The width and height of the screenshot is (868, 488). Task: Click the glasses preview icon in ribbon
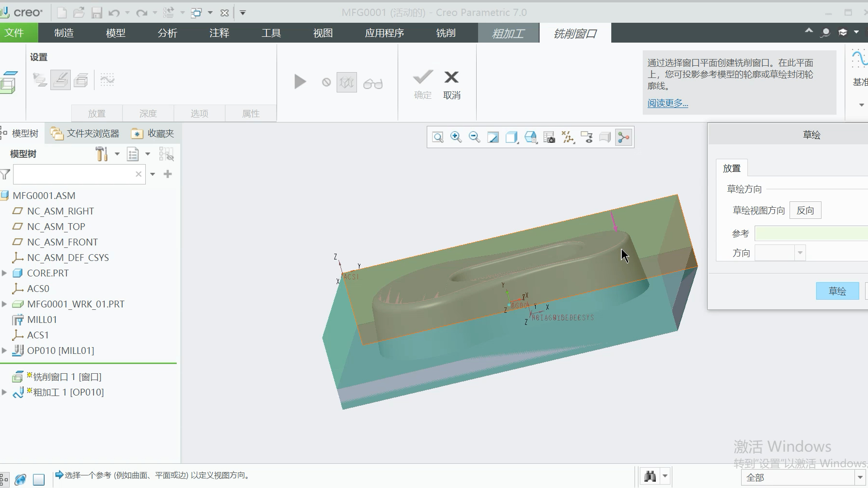click(372, 83)
